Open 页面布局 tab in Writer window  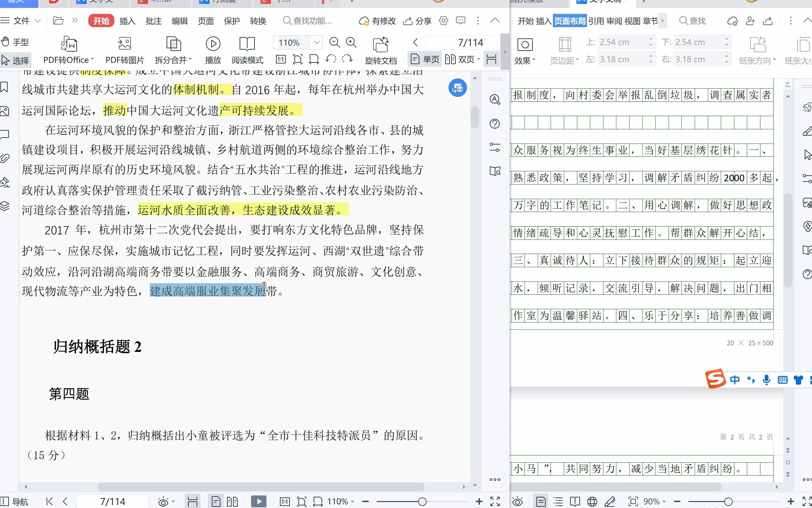pyautogui.click(x=570, y=21)
